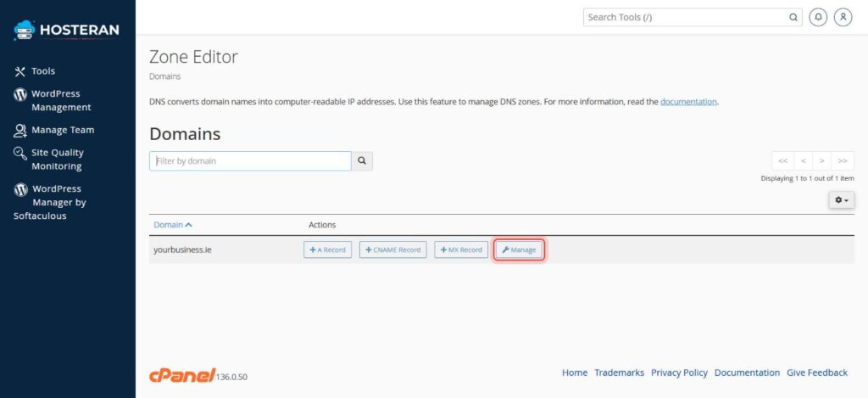
Task: Click the Domains breadcrumb under Zone Editor
Action: pyautogui.click(x=164, y=76)
